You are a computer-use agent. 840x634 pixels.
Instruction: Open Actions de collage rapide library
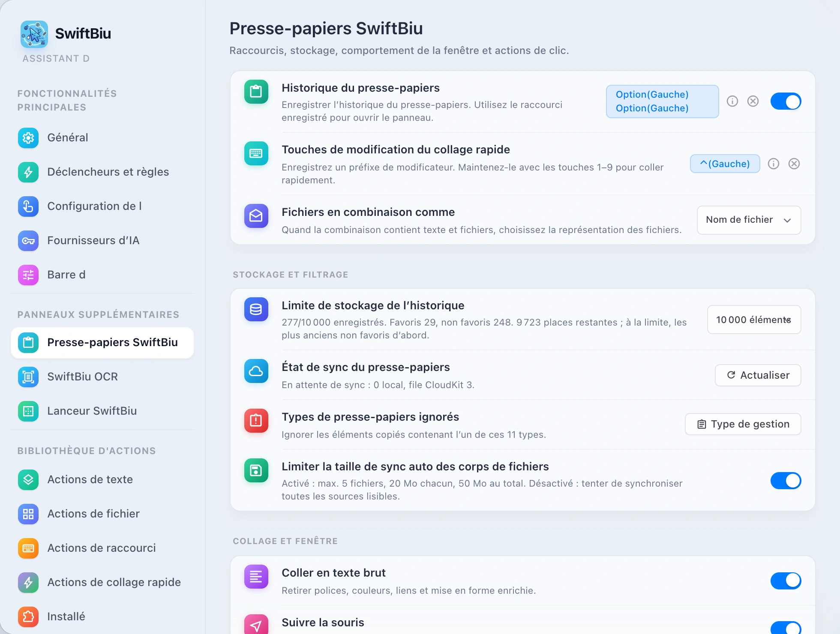[x=102, y=583]
